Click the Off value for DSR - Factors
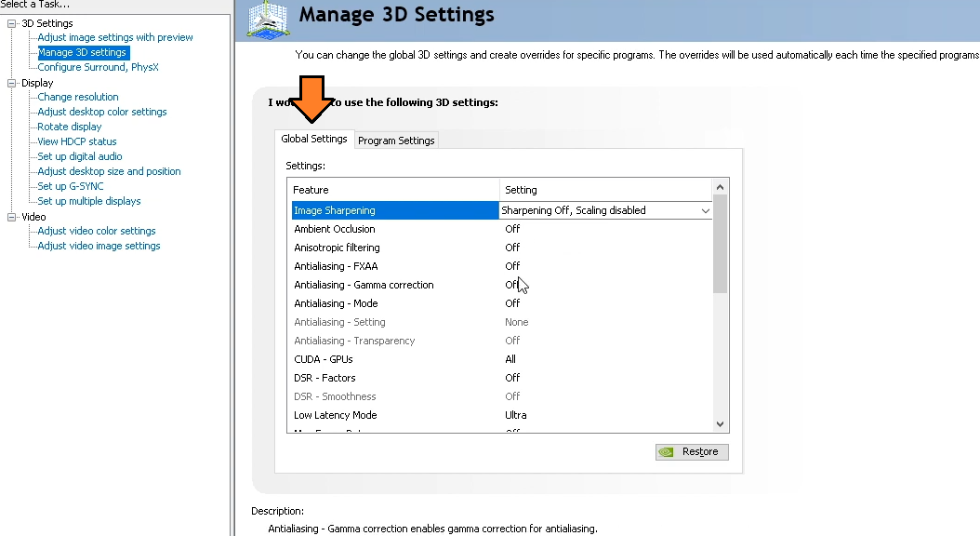980x536 pixels. [x=512, y=378]
